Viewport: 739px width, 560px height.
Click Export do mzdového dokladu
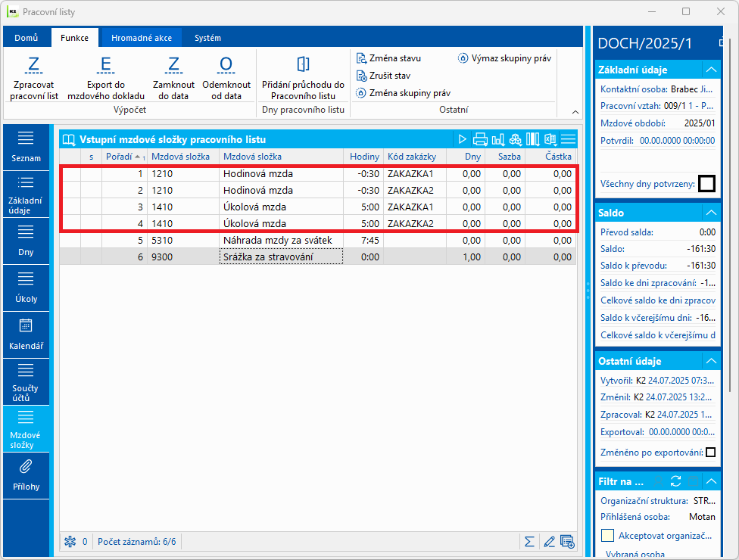point(105,78)
